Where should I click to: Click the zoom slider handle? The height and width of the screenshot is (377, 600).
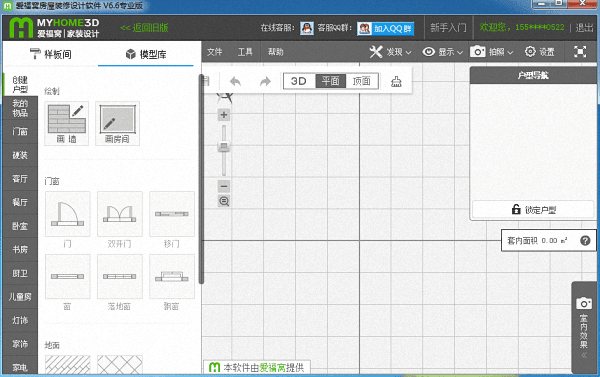(x=224, y=146)
